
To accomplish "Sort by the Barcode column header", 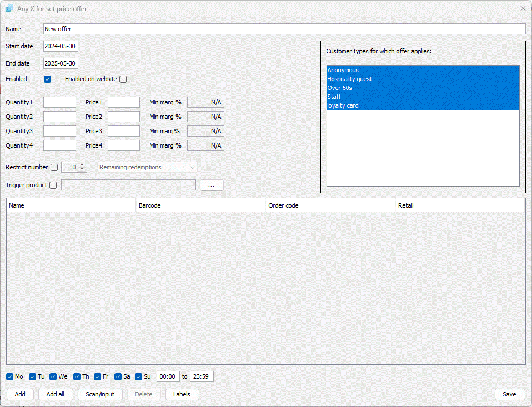I will [x=200, y=205].
